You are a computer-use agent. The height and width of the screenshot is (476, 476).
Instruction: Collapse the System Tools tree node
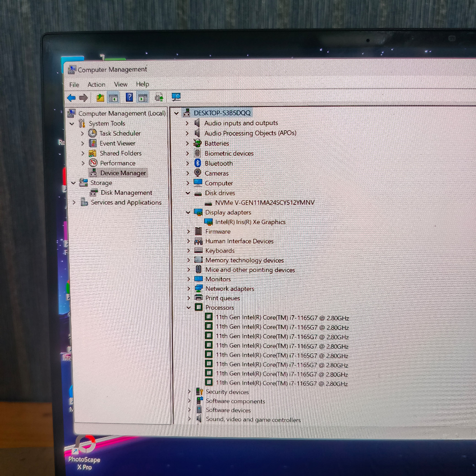coord(72,124)
